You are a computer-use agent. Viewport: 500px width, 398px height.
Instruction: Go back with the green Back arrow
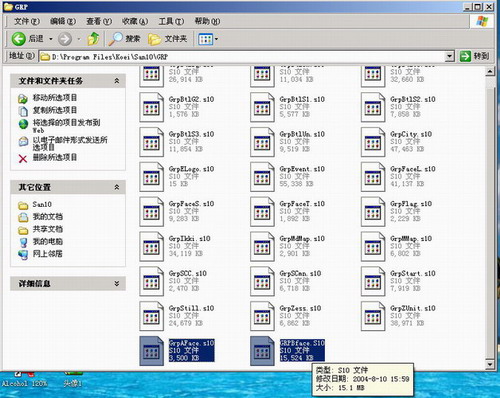click(18, 39)
